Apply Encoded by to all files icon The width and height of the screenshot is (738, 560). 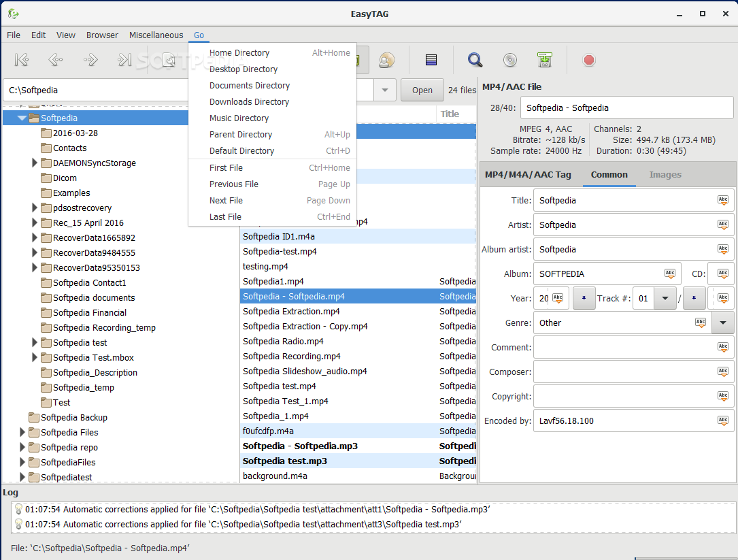pos(723,421)
